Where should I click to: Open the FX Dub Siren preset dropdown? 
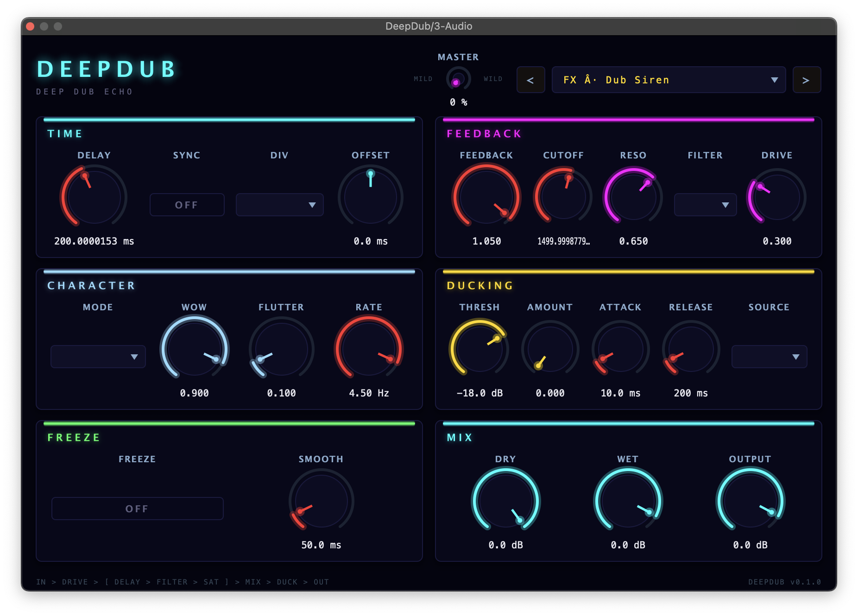tap(669, 80)
